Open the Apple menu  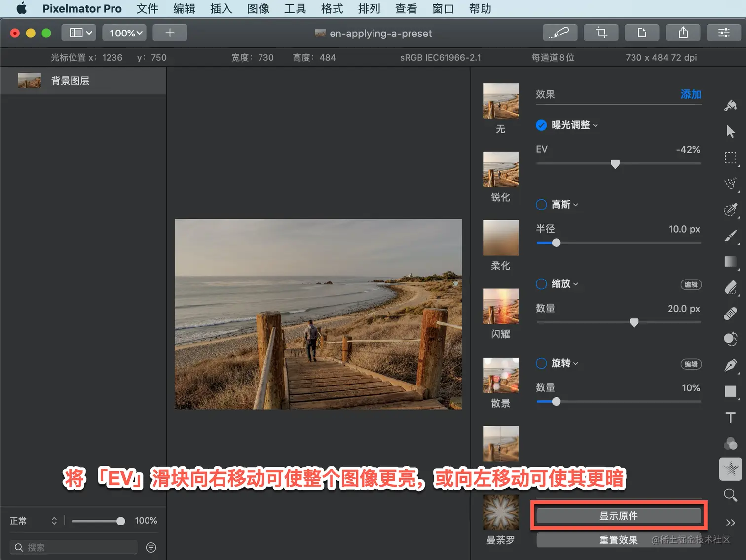click(x=21, y=8)
